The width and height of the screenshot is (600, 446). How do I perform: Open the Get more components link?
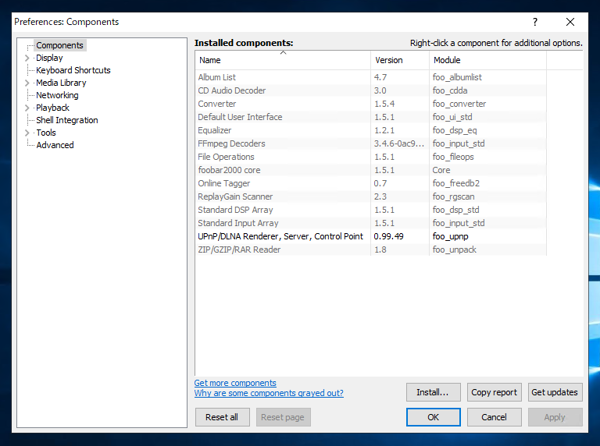235,383
